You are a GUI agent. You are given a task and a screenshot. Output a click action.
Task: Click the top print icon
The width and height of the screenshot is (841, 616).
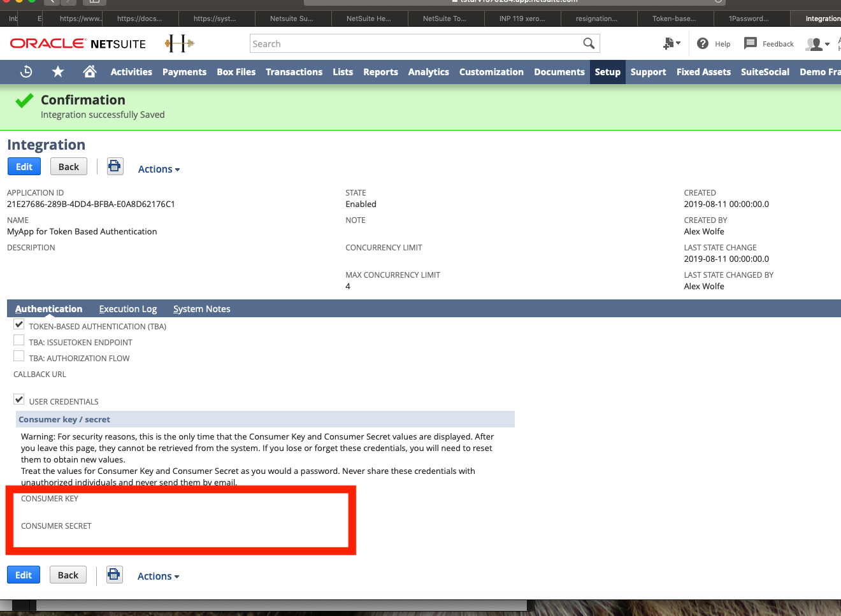115,166
